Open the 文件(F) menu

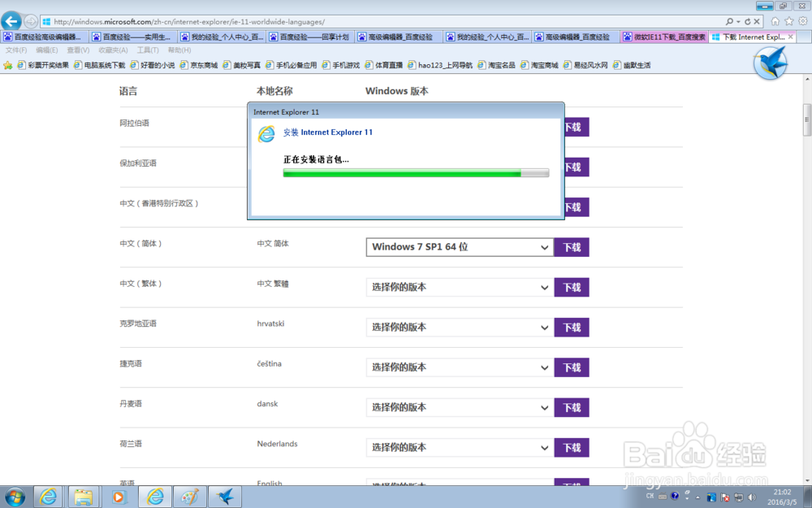pos(16,50)
